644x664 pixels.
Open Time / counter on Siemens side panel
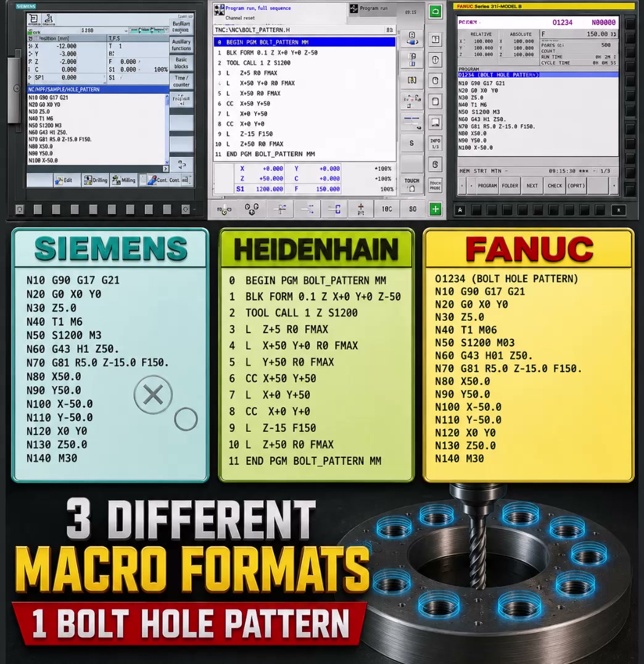pos(181,81)
